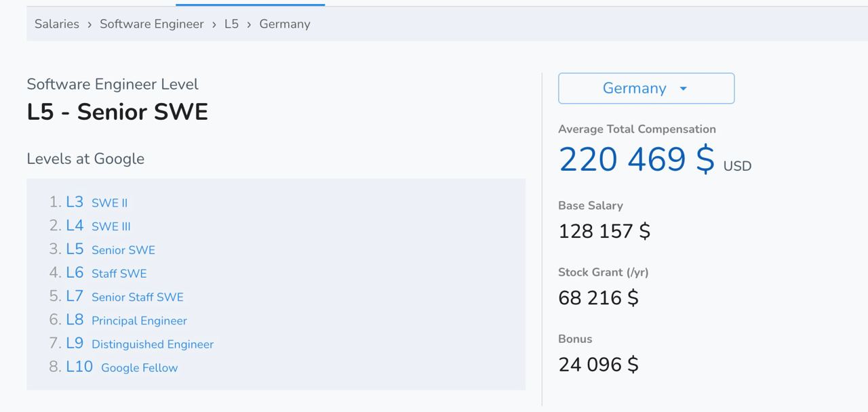Viewport: 868px width, 412px height.
Task: Click L4 in the levels list
Action: coord(75,226)
